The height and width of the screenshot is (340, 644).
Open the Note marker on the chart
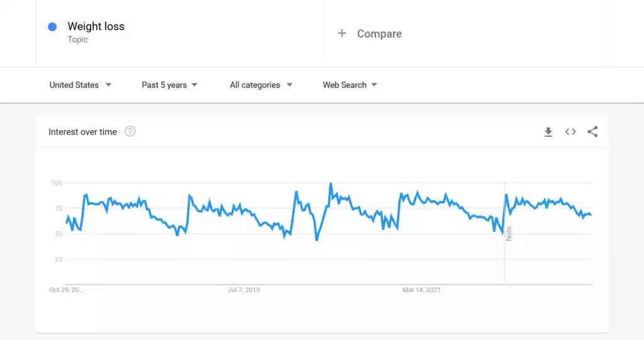click(509, 234)
